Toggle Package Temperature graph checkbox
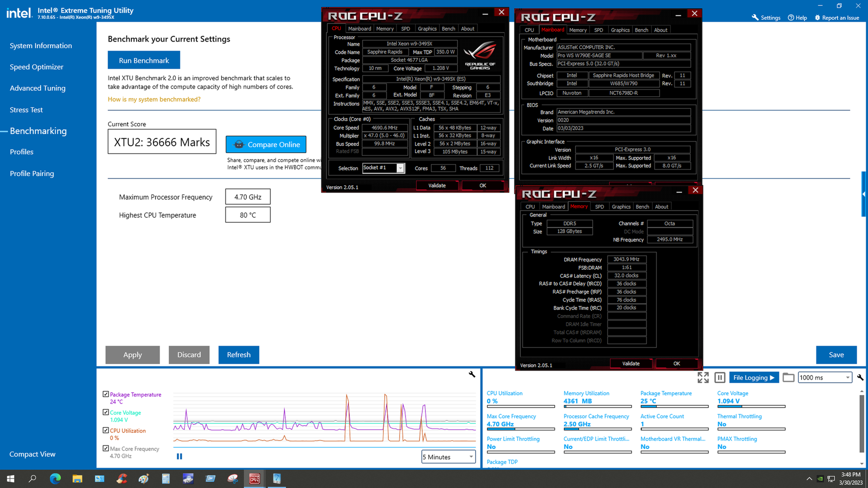This screenshot has width=868, height=488. coord(106,394)
